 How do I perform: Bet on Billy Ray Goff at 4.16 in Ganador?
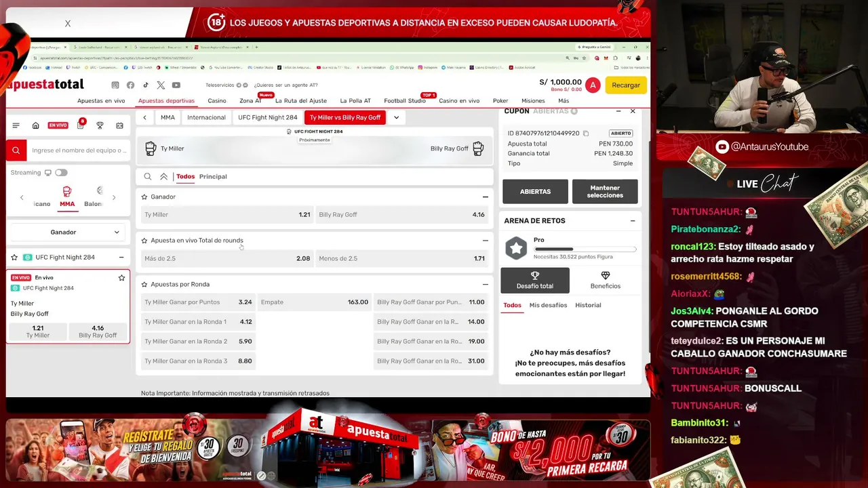click(401, 215)
